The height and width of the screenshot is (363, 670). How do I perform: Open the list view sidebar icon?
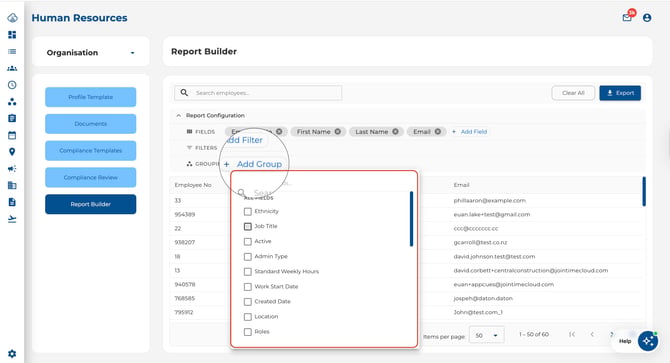[12, 51]
